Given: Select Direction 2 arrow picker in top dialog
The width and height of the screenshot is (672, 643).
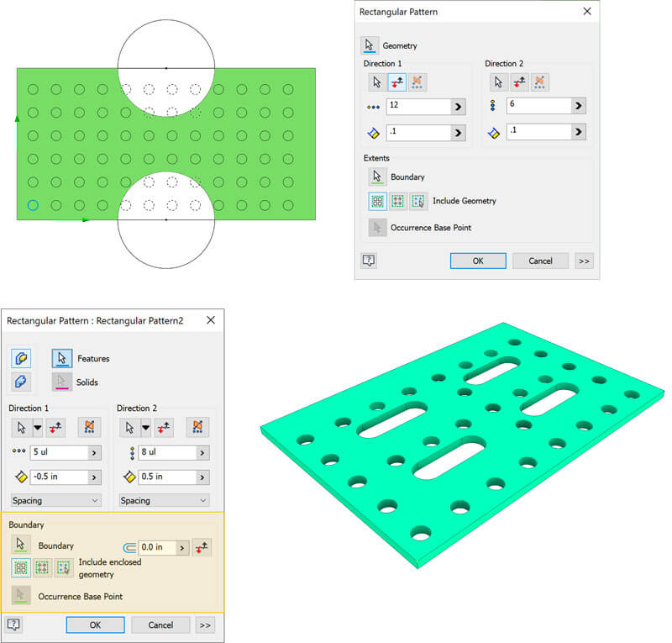Looking at the screenshot, I should click(x=498, y=82).
